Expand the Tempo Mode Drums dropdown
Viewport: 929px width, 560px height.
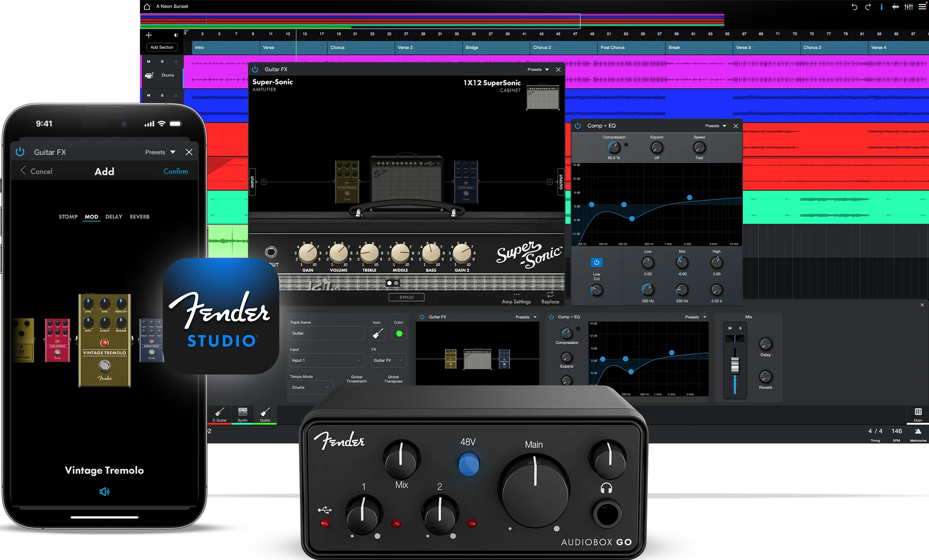click(311, 388)
